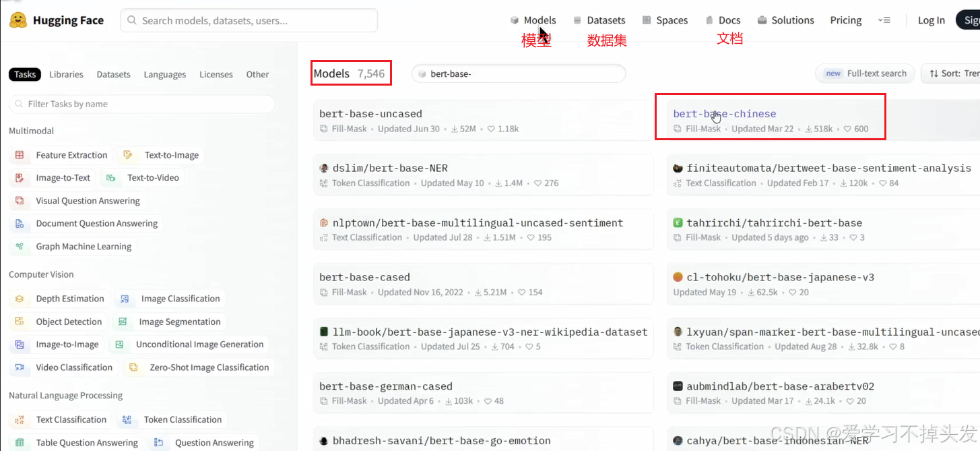Click the Computer Vision section heading
The height and width of the screenshot is (451, 980).
pos(41,274)
